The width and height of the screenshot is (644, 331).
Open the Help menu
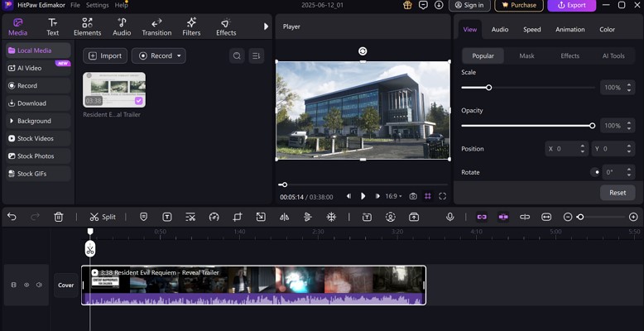(x=121, y=5)
